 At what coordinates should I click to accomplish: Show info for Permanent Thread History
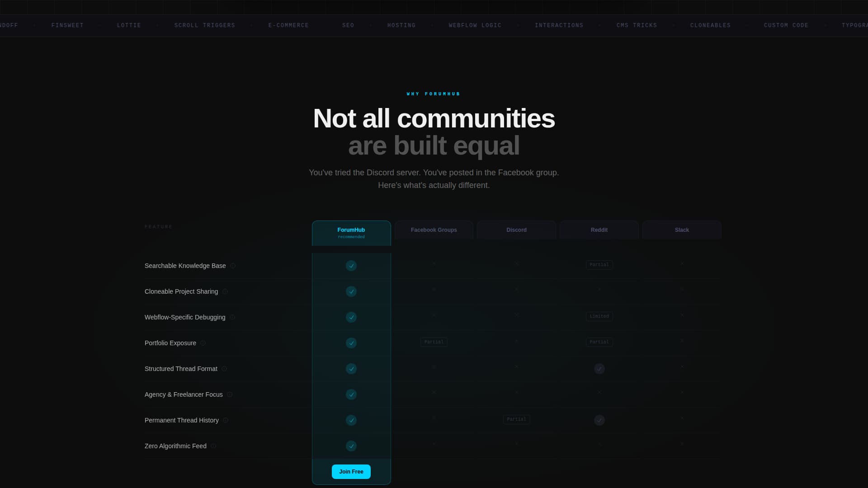[226, 420]
